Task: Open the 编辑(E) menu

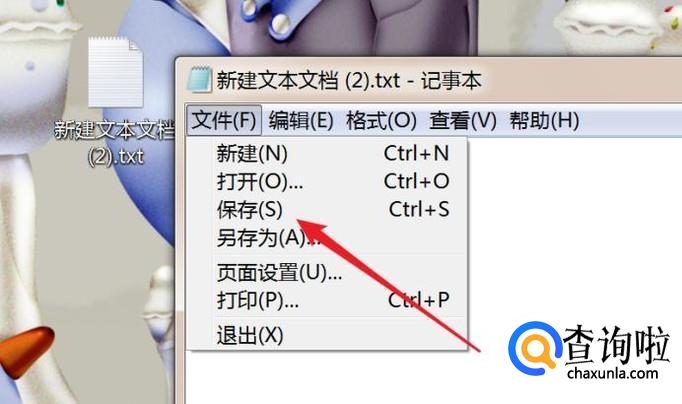Action: click(x=301, y=120)
